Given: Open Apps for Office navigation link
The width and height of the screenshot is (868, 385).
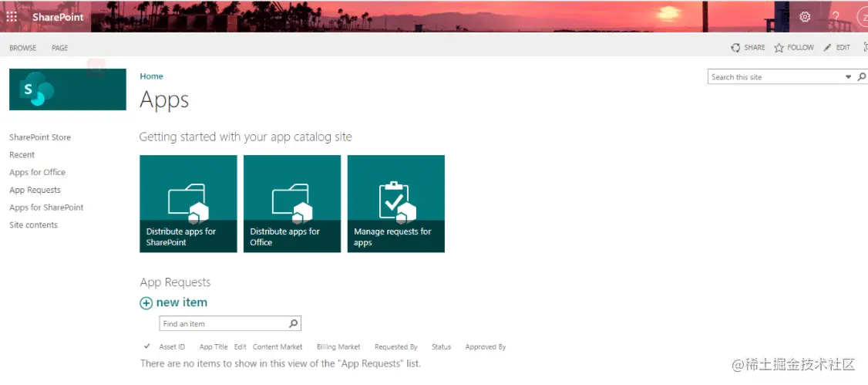Looking at the screenshot, I should pos(37,172).
